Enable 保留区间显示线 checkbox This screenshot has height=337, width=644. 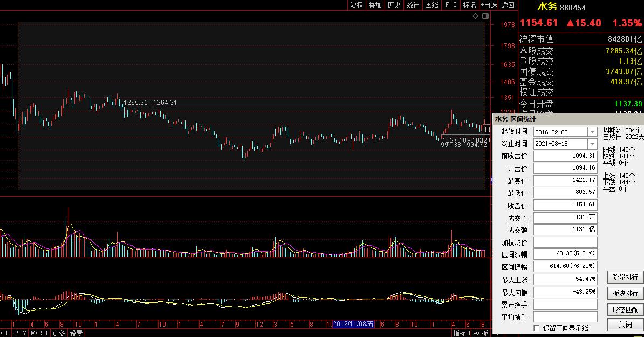[x=537, y=328]
